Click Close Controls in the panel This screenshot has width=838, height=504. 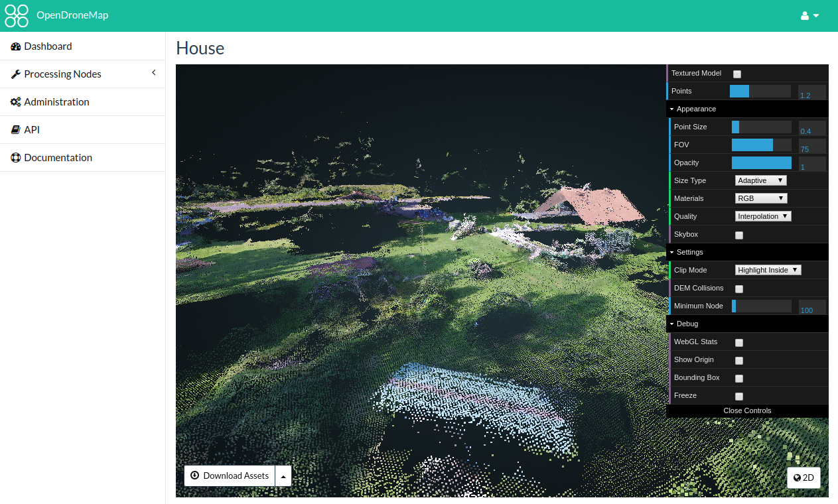click(x=747, y=410)
